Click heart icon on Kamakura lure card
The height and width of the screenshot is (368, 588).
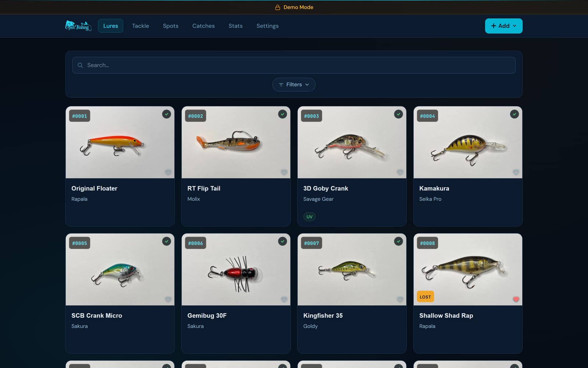coord(516,172)
